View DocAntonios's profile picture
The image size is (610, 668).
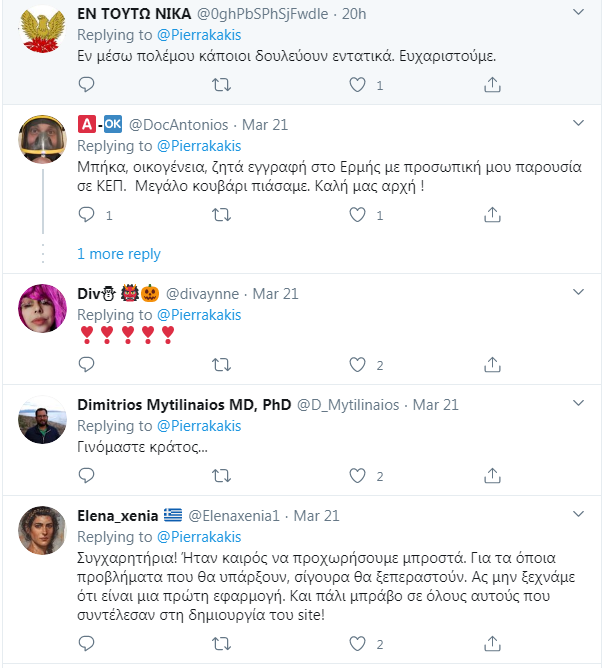coord(43,140)
